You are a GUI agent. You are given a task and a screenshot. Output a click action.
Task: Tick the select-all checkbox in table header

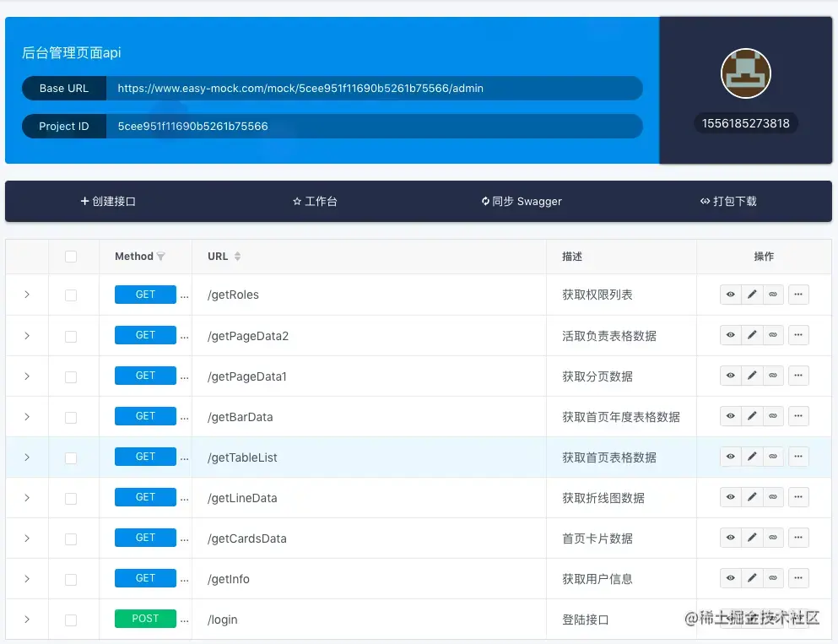pyautogui.click(x=71, y=257)
